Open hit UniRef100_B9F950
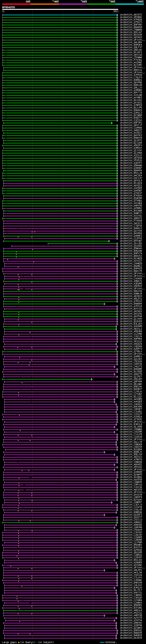 (x=131, y=25)
